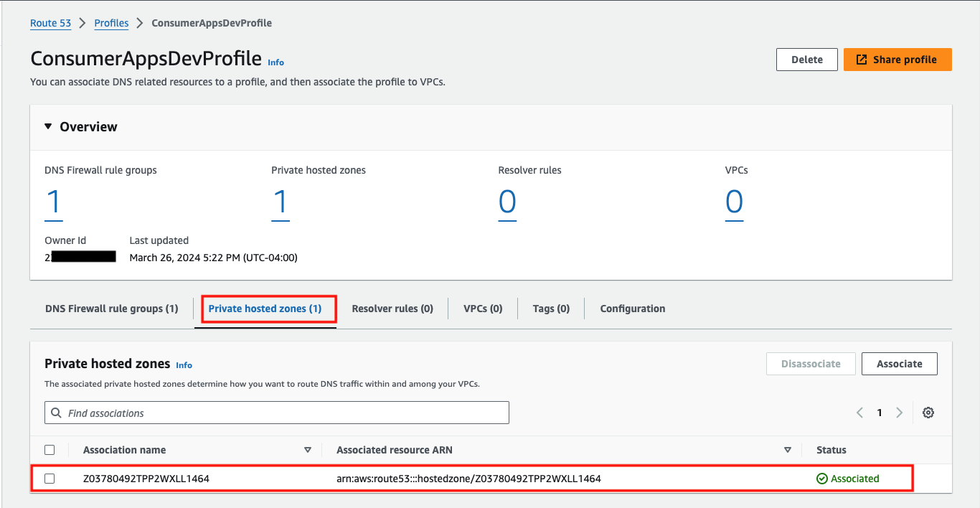This screenshot has height=508, width=980.
Task: Click the Resolver rules count 0
Action: (x=507, y=203)
